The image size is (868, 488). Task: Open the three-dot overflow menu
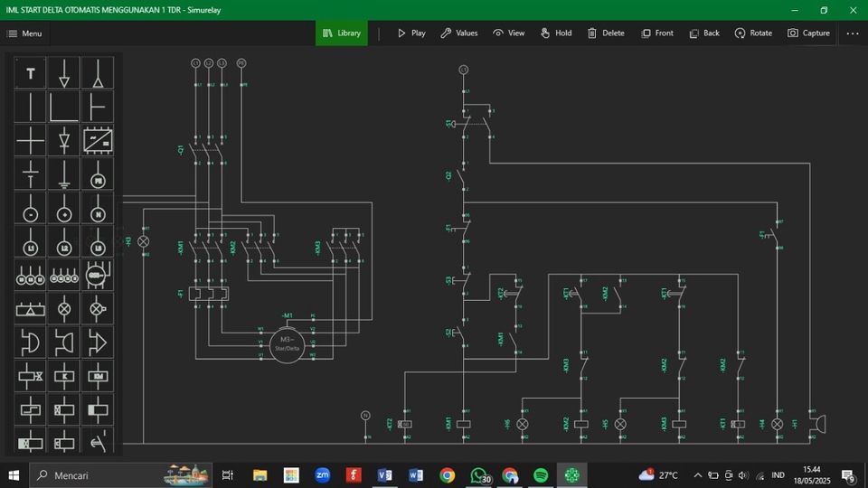(853, 33)
